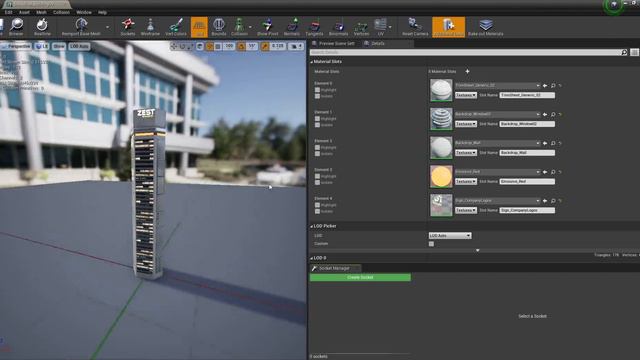The image size is (640, 360).
Task: Switch to Preview Scene Settings tab
Action: pos(334,43)
